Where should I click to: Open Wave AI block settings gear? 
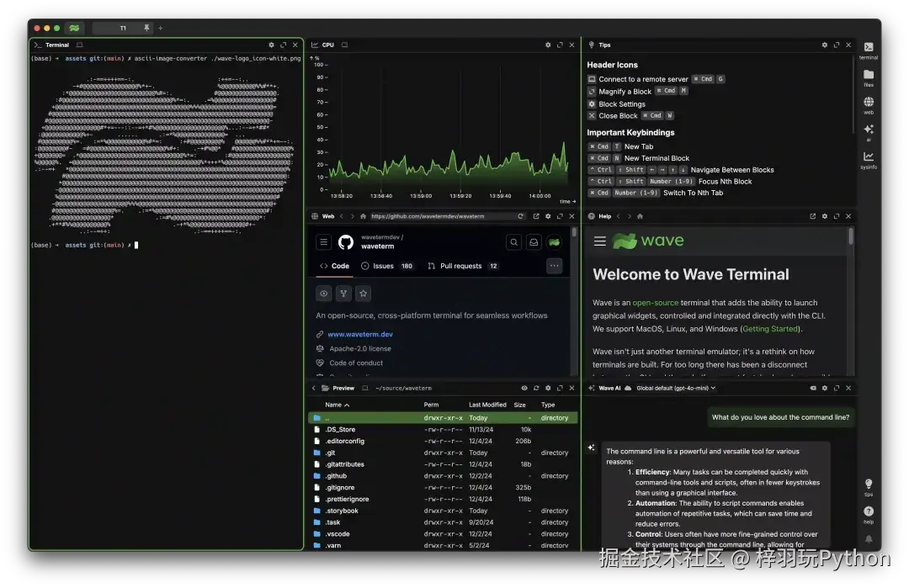(x=824, y=388)
